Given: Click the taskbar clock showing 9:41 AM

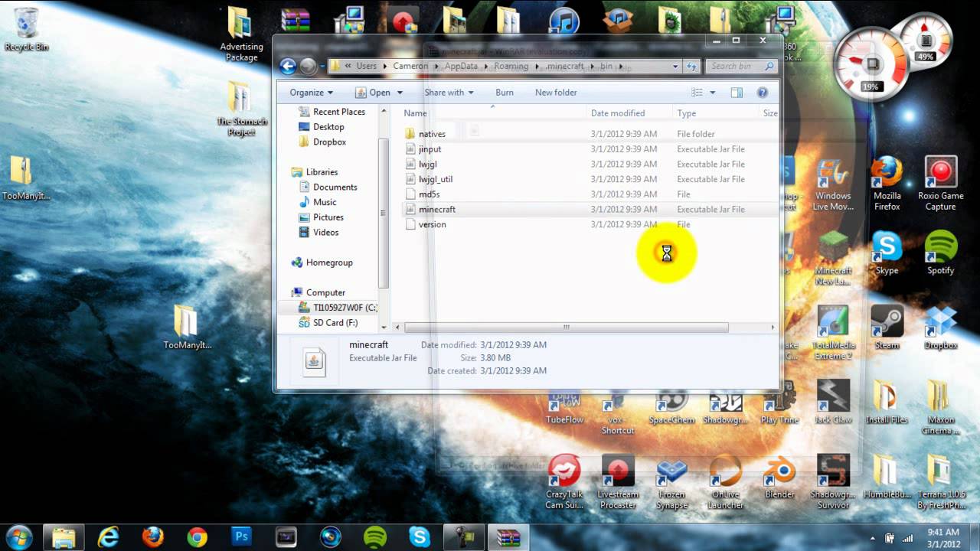Looking at the screenshot, I should (x=942, y=537).
